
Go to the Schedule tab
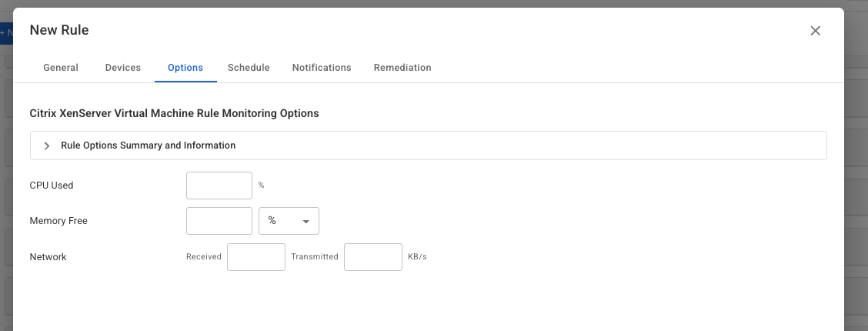click(249, 68)
